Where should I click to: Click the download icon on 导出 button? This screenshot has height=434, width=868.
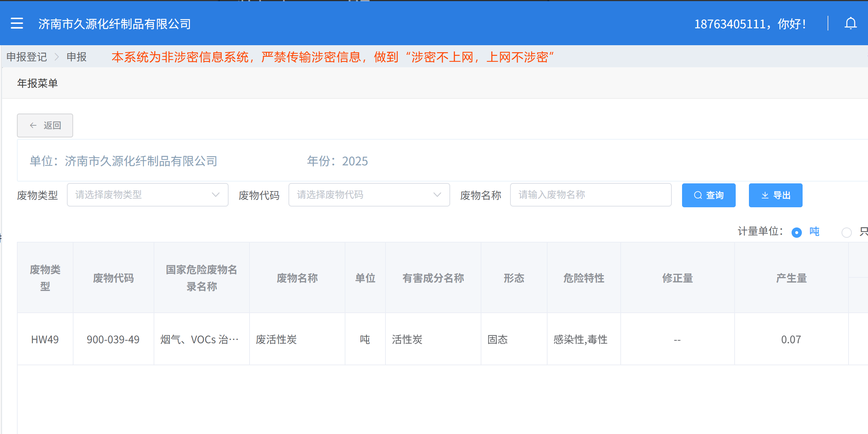click(765, 196)
